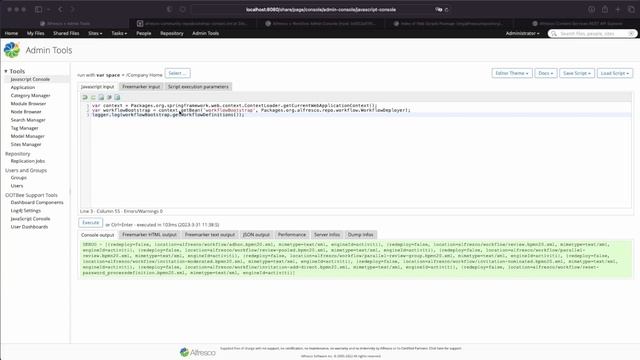This screenshot has width=640, height=360.
Task: Open Tag Manager in the sidebar
Action: tap(24, 128)
